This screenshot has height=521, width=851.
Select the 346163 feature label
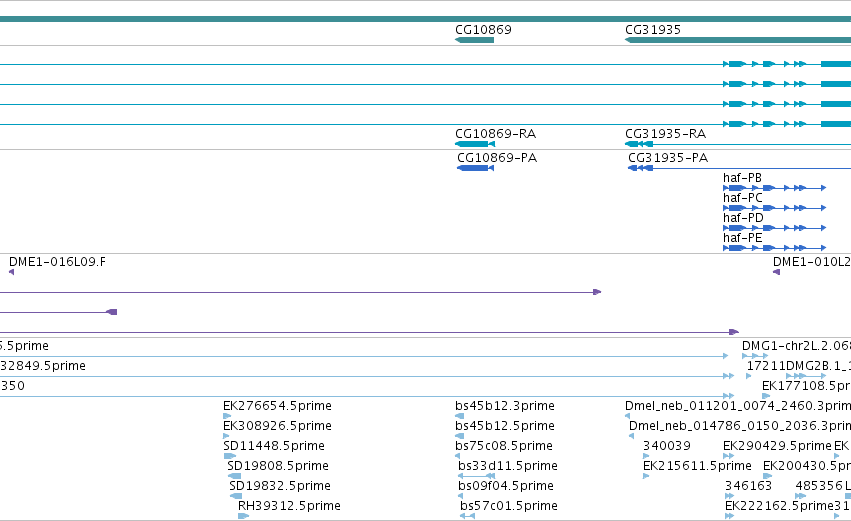click(x=748, y=486)
